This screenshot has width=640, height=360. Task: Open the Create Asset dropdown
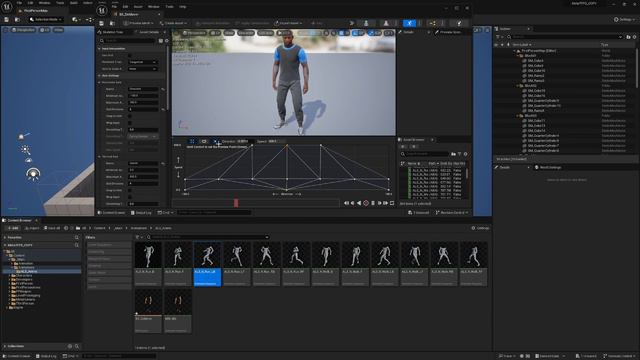[173, 23]
